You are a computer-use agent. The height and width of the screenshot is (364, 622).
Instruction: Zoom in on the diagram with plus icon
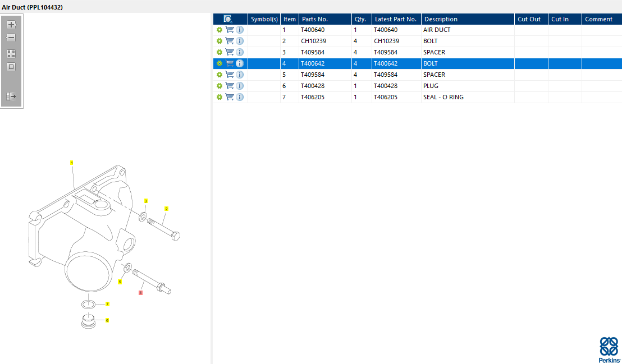11,25
